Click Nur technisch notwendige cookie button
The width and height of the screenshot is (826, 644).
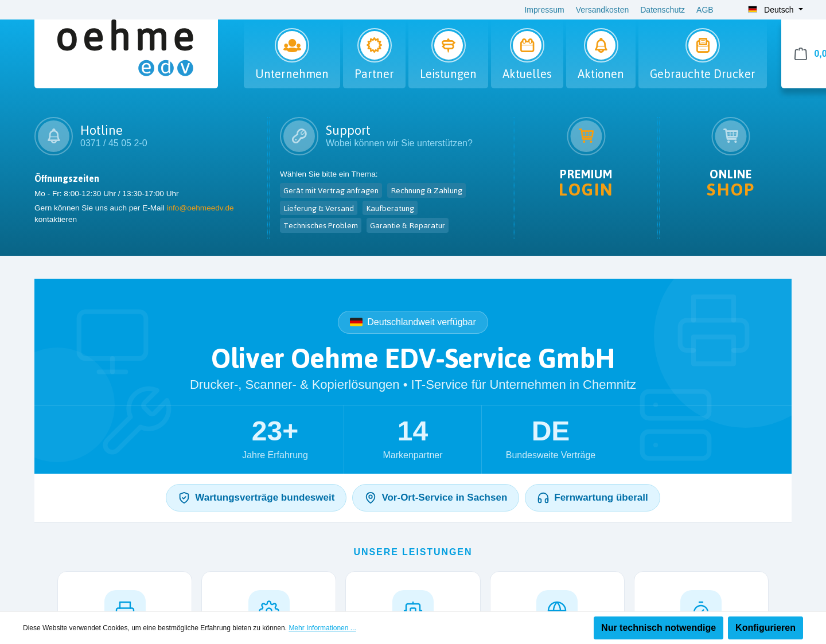659,628
